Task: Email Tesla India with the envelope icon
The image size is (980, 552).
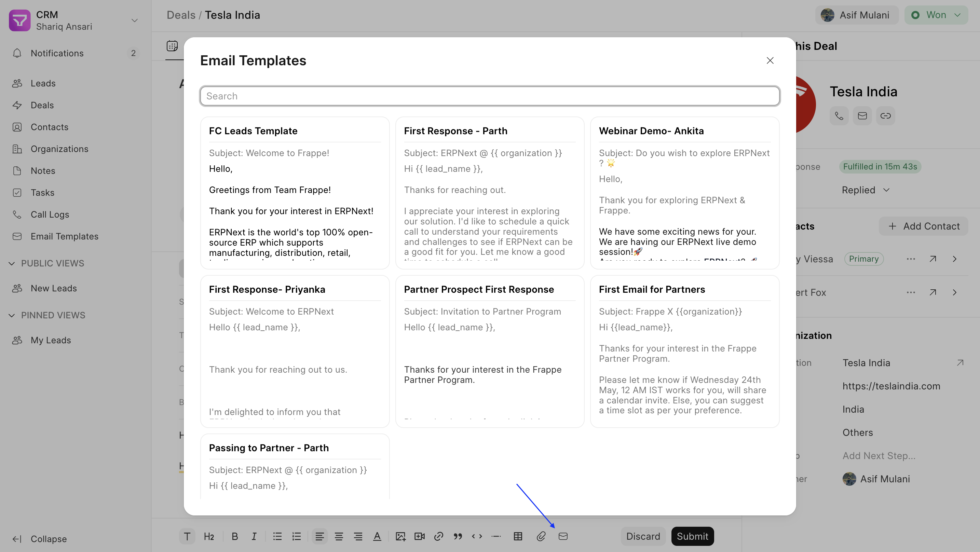Action: tap(862, 116)
